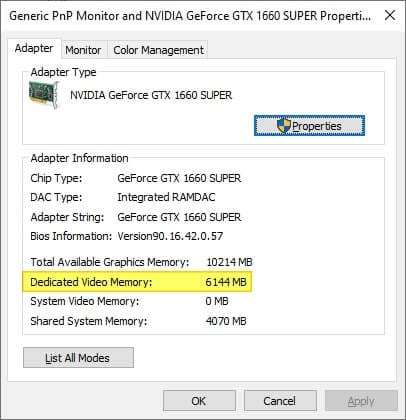Click the Shared System Memory value 4070 MB
Screen dimensions: 406x420
226,321
